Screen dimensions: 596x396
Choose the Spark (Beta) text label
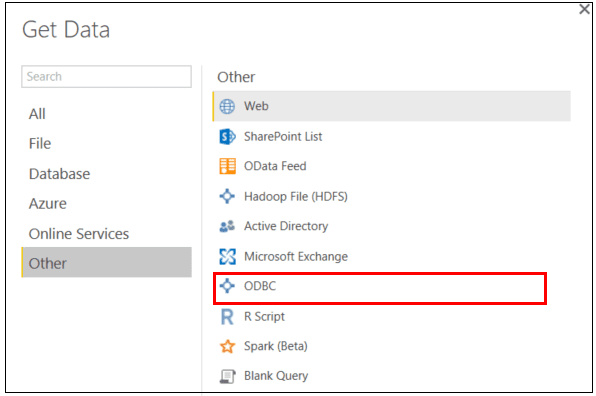pos(276,346)
